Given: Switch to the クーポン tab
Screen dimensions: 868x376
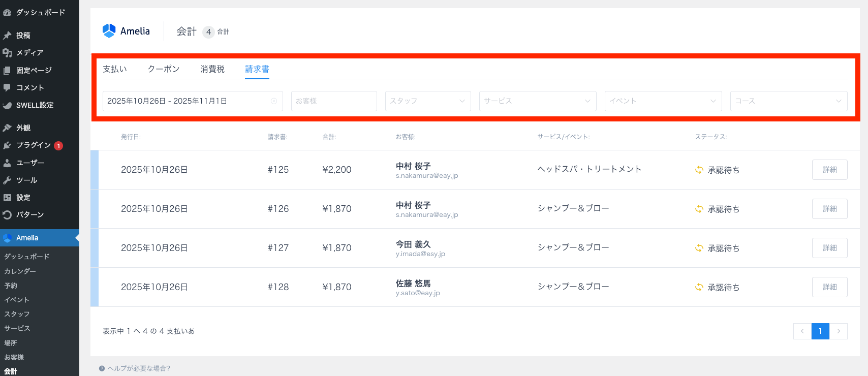Looking at the screenshot, I should [x=164, y=69].
